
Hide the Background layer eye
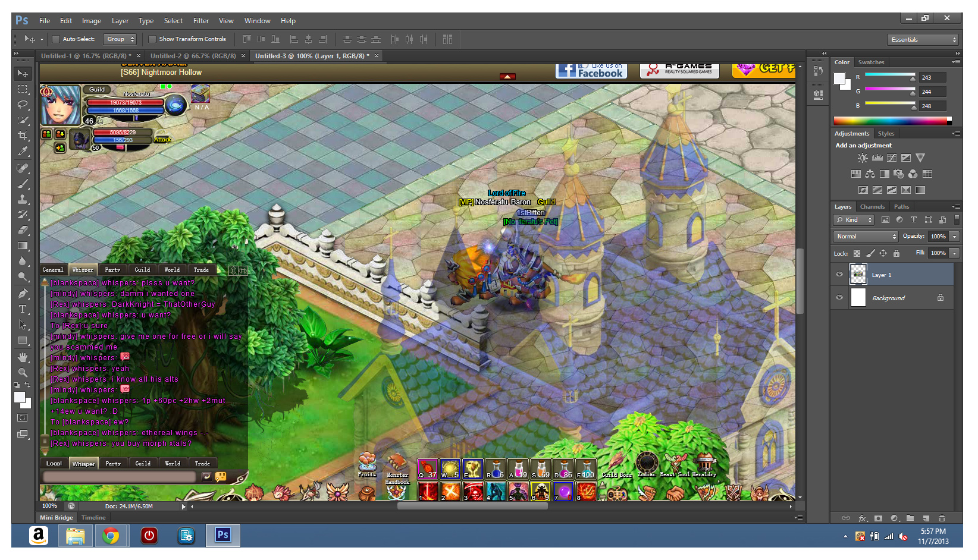pos(839,297)
